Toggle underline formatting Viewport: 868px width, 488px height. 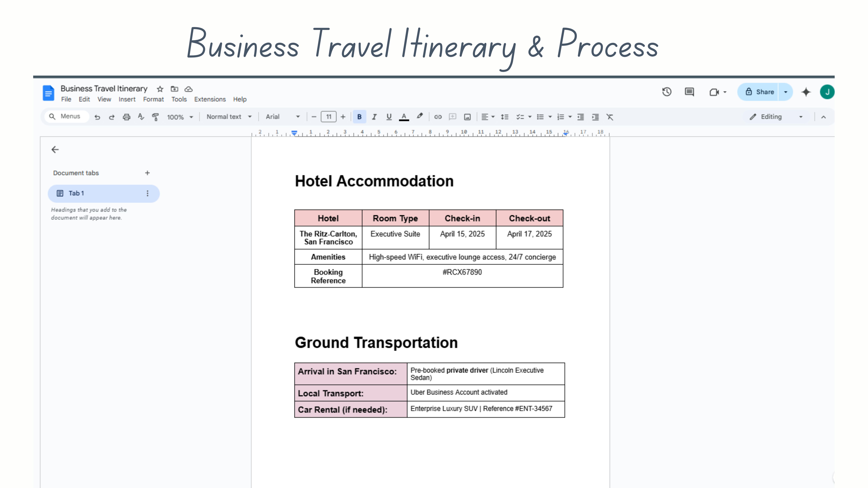tap(389, 117)
